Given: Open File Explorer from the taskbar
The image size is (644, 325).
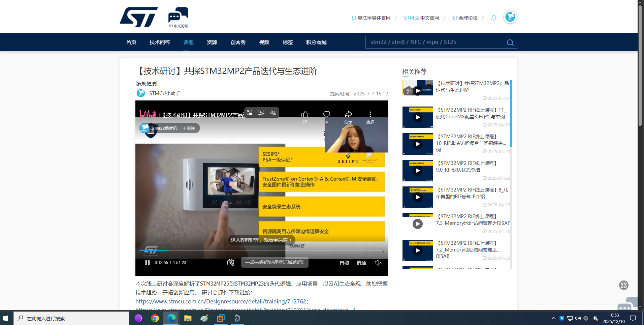Looking at the screenshot, I should 188,318.
